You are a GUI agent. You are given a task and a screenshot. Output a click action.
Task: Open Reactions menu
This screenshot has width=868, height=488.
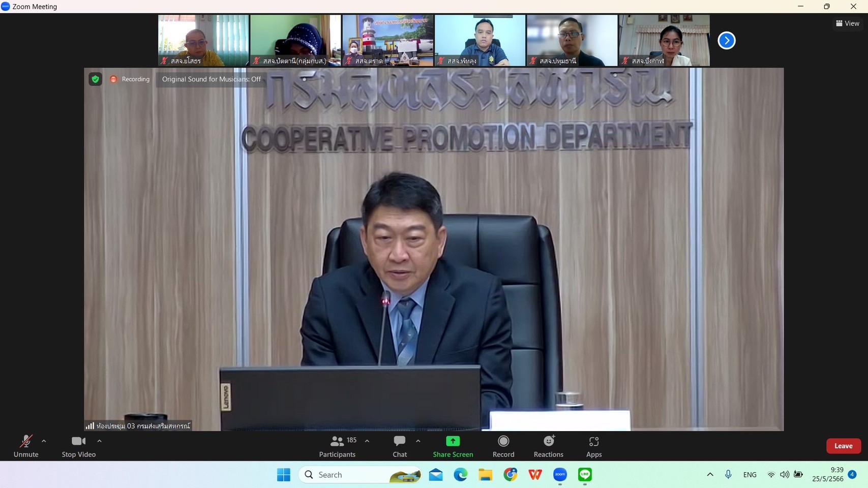pos(548,446)
